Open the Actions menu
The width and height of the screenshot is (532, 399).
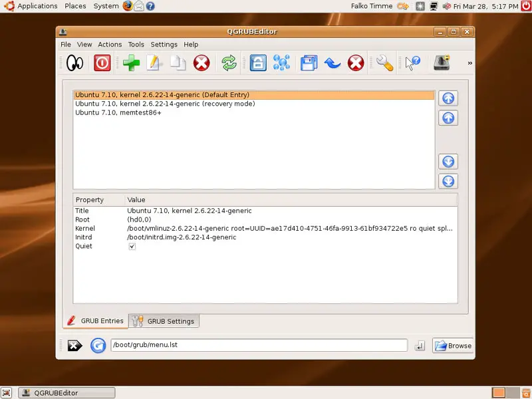[110, 45]
